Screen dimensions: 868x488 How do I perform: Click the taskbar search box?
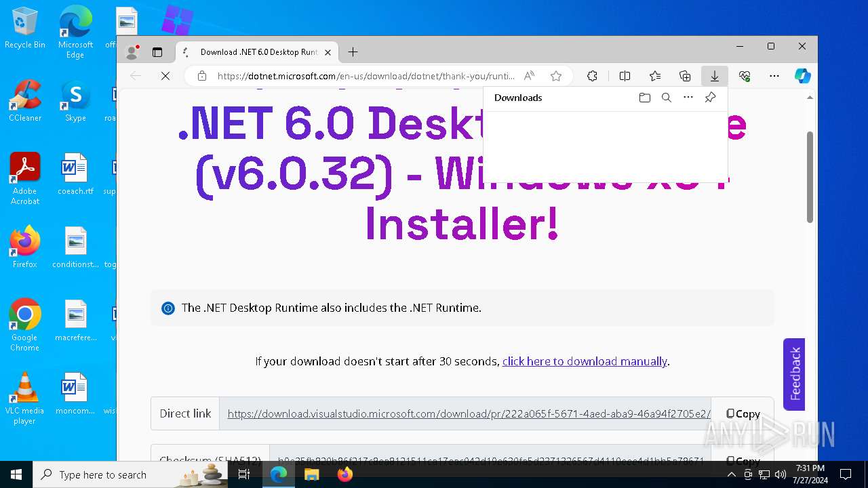[x=131, y=474]
